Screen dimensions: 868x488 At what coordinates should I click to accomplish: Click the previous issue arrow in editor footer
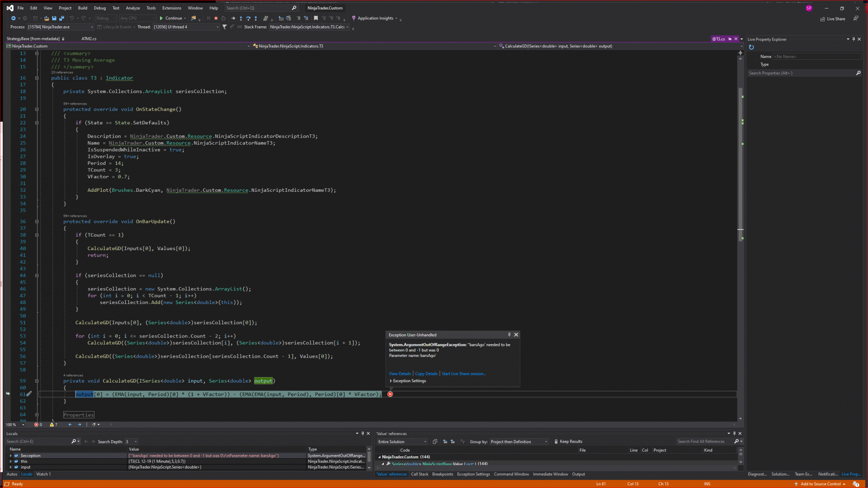tap(70, 425)
